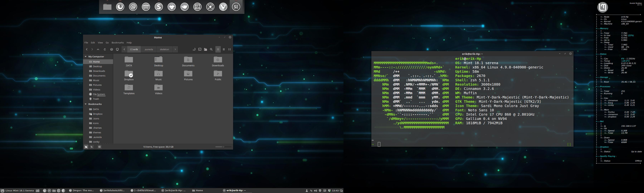Switch to icon view

pyautogui.click(x=218, y=50)
